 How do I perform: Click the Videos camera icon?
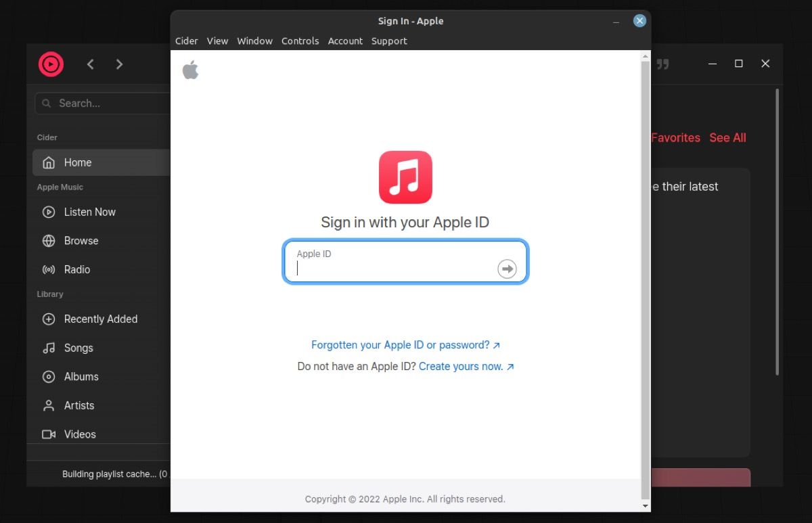point(49,434)
